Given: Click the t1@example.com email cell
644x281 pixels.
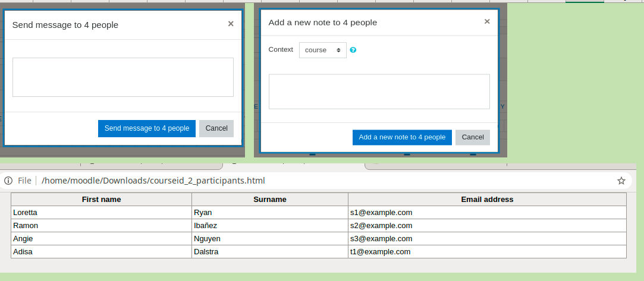Looking at the screenshot, I should coord(487,252).
